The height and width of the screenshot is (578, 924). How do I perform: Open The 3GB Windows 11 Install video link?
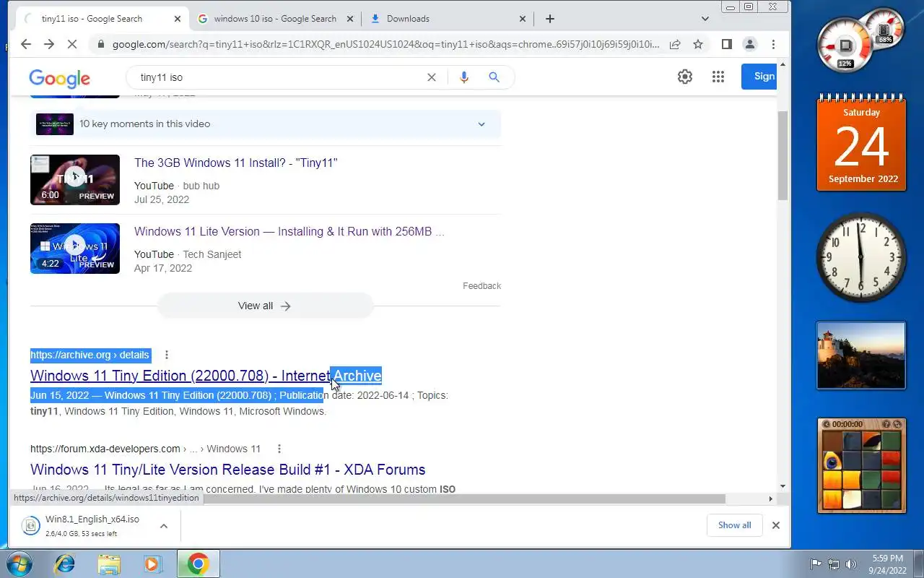236,163
